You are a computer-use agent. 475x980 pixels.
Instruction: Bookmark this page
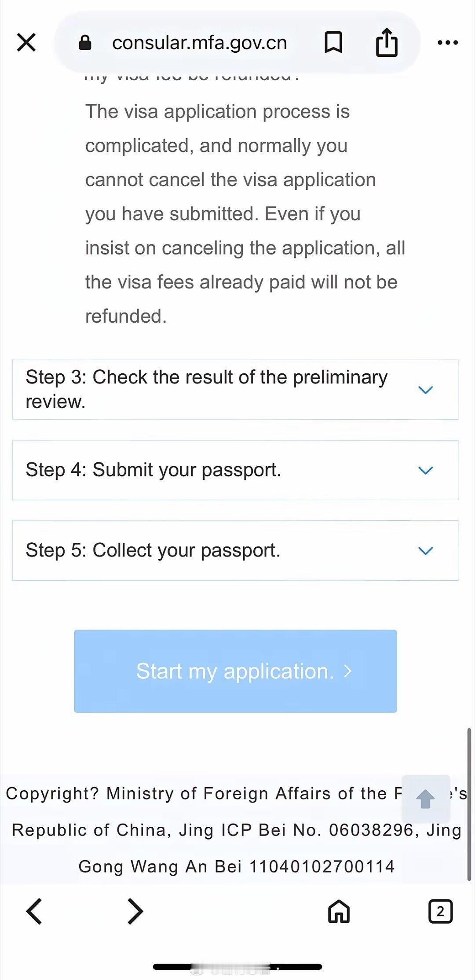point(333,43)
